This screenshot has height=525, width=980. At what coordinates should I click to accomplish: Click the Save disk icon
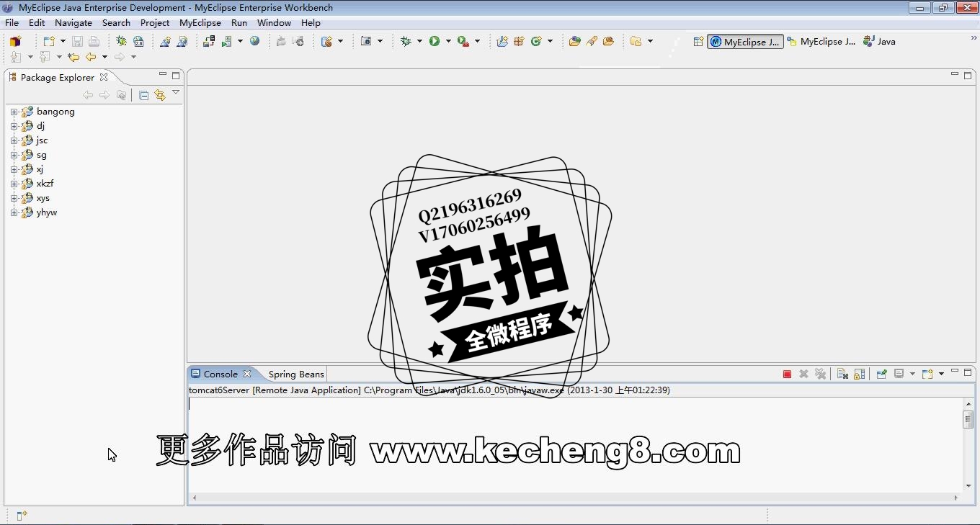point(77,41)
